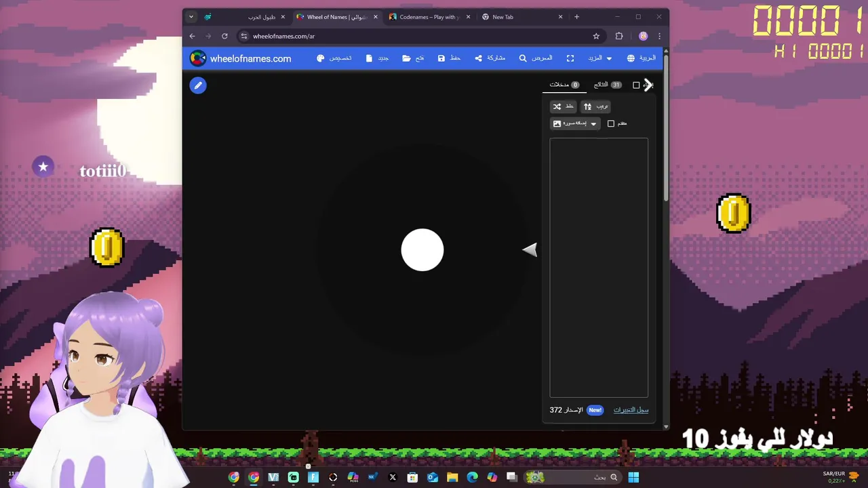This screenshot has height=488, width=868.
Task: Open the العربية language selector
Action: [x=642, y=58]
